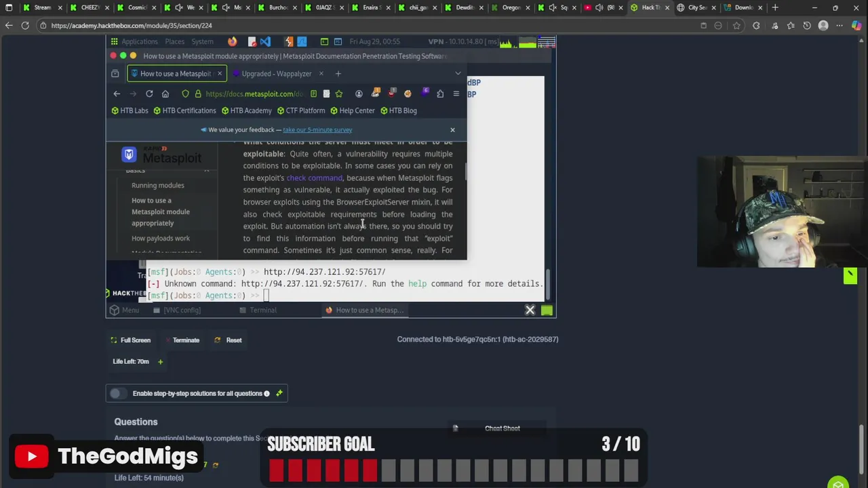Click the outer browser back arrow
Viewport: 868px width, 488px height.
click(9, 25)
